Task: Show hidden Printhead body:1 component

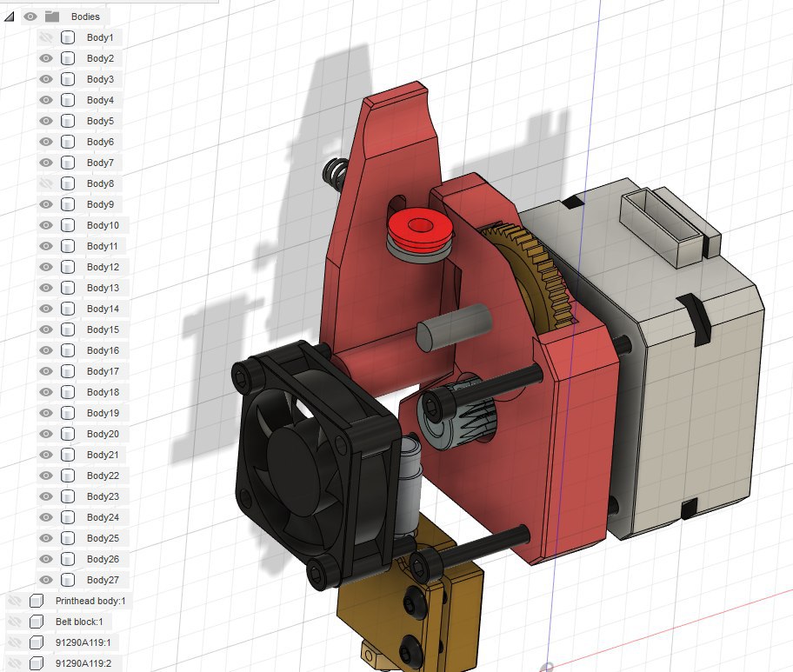Action: pos(15,601)
